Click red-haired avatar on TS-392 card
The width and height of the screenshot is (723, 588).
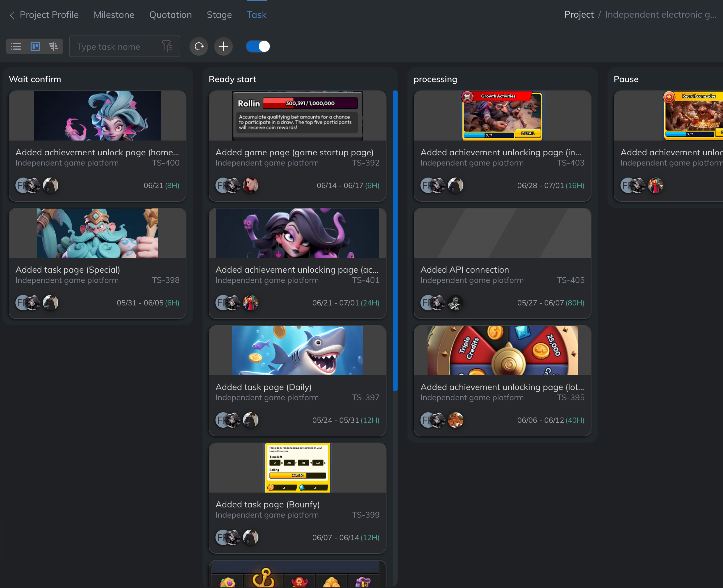pos(251,185)
